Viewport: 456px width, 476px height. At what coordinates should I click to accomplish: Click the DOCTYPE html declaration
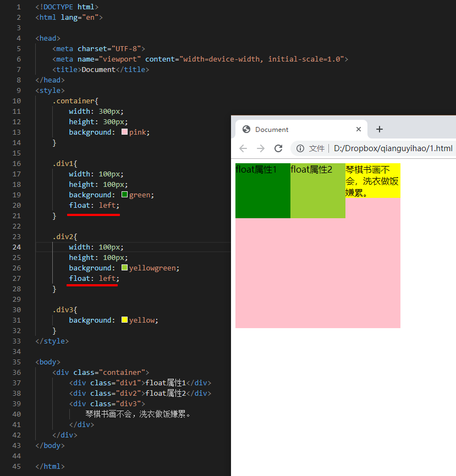[67, 7]
